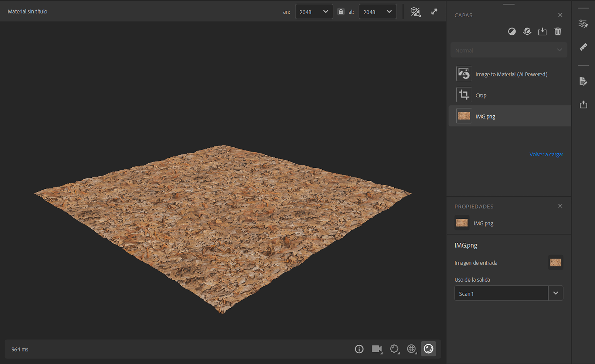Toggle the material sphere render mode button

[428, 349]
